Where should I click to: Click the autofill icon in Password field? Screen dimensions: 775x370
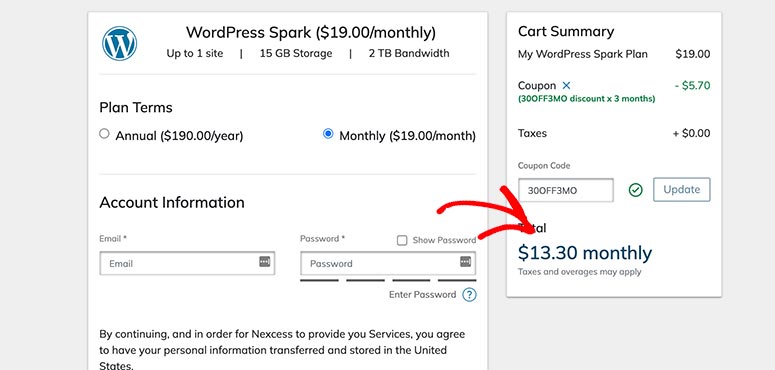pyautogui.click(x=466, y=262)
